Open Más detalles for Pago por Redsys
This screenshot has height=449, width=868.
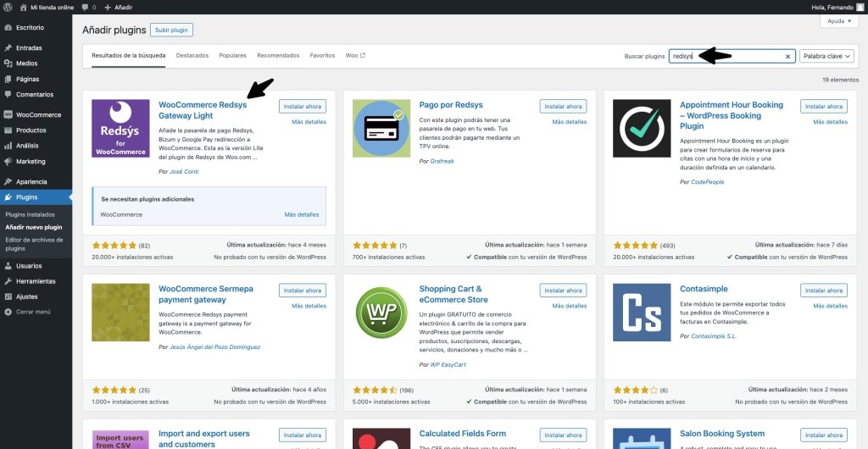[x=570, y=122]
